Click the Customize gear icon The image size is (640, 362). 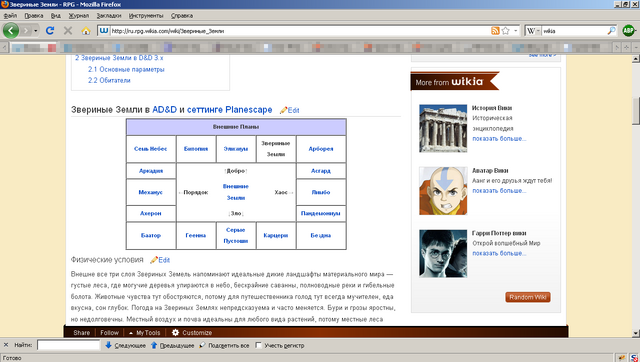[x=176, y=333]
